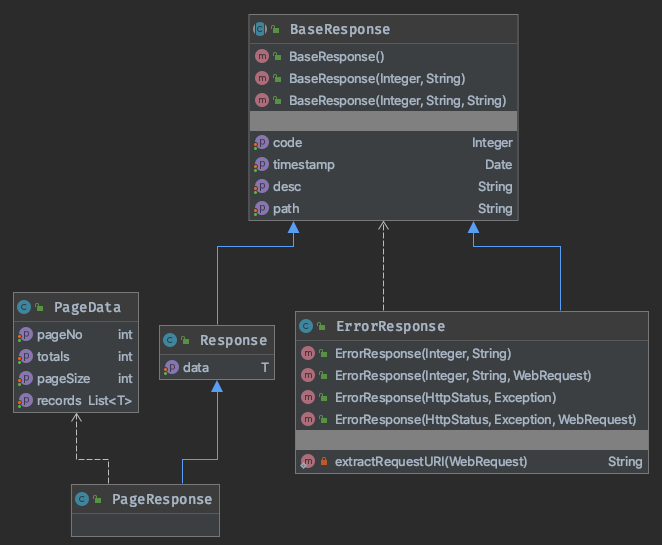Click the data property icon in Response
Image resolution: width=662 pixels, height=545 pixels.
(x=171, y=368)
